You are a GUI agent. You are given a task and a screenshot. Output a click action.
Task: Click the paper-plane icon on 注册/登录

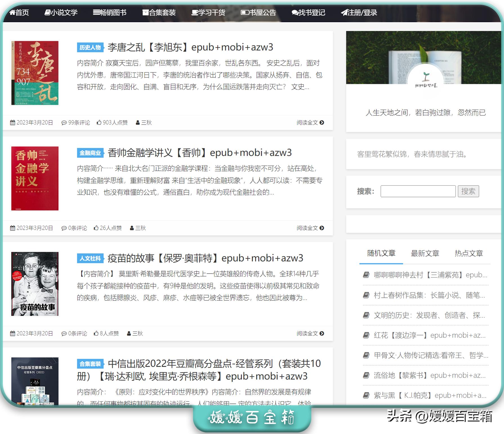coord(344,12)
